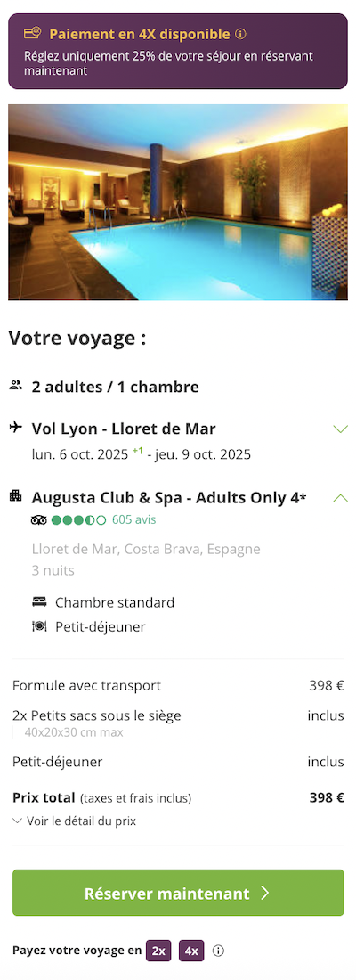Click the TripAdvisor rating bubbles
The image size is (356, 980).
coord(78,519)
